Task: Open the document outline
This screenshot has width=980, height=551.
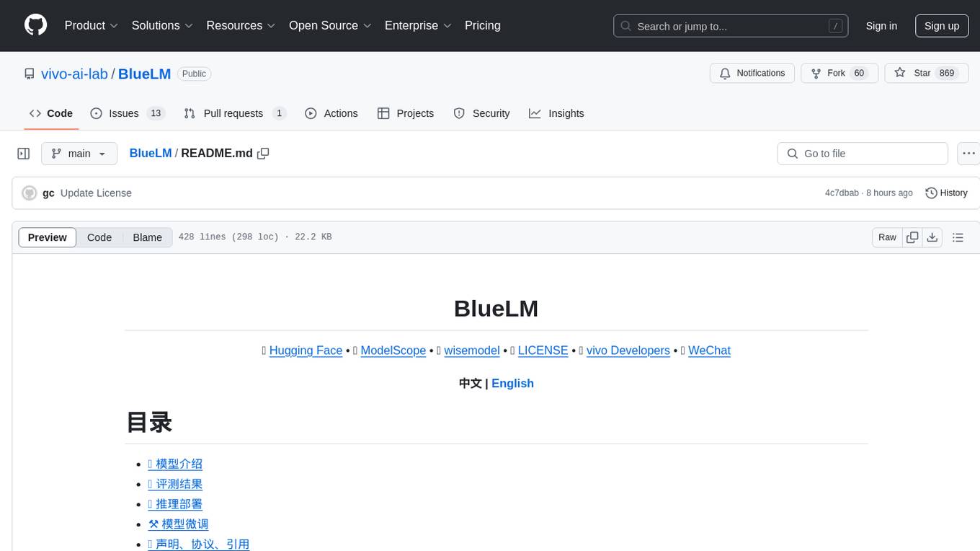Action: tap(958, 237)
